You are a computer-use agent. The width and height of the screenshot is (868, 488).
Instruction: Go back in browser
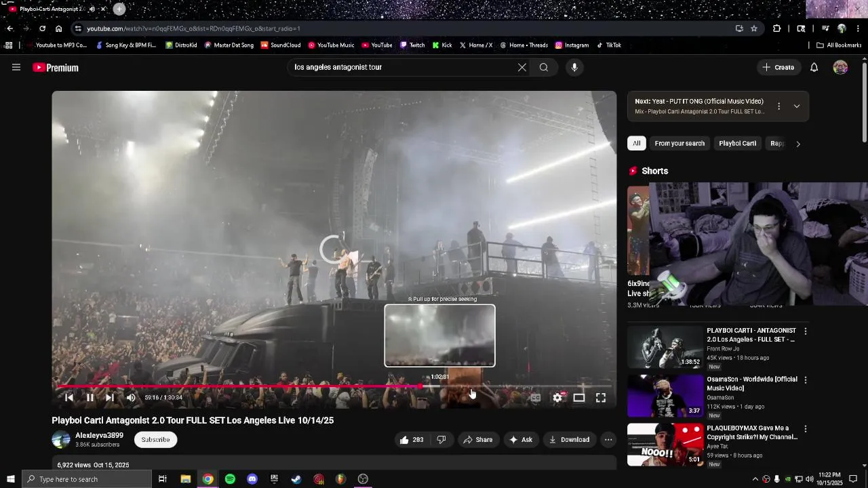pyautogui.click(x=9, y=28)
